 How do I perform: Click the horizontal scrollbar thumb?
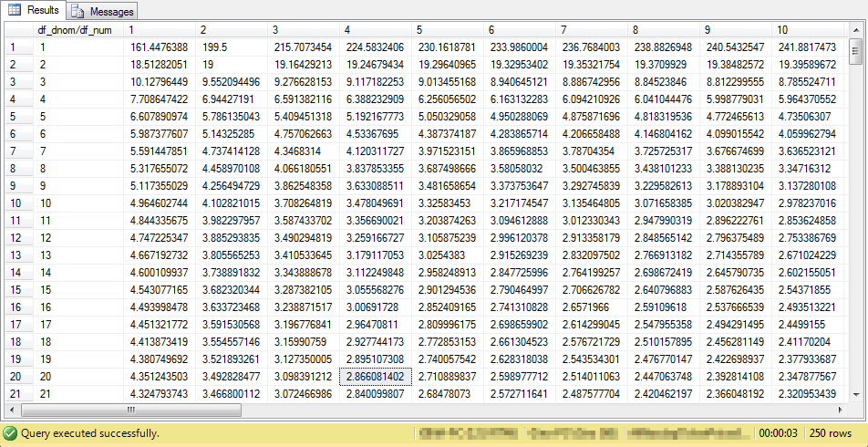tap(130, 411)
